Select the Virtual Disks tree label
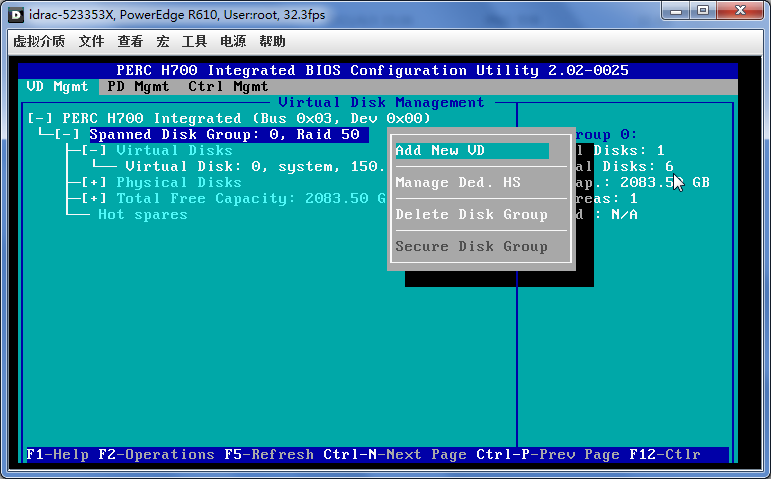This screenshot has width=771, height=479. pos(174,150)
